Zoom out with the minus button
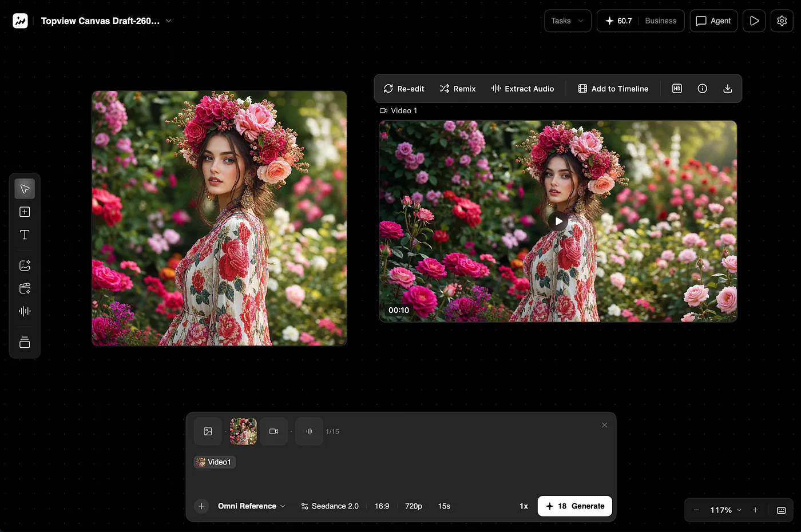The image size is (801, 532). click(x=696, y=510)
